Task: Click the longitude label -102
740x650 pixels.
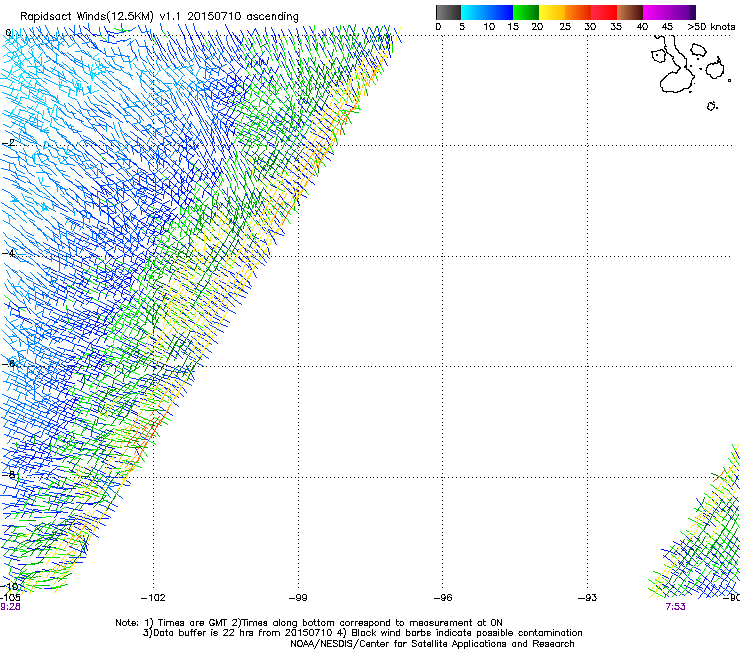Action: click(153, 598)
